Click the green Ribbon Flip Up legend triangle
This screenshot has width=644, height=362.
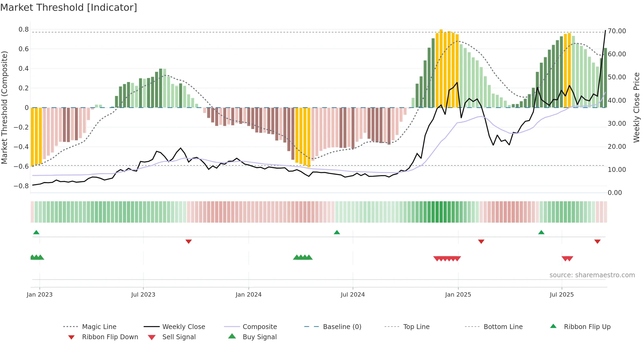[x=553, y=326]
